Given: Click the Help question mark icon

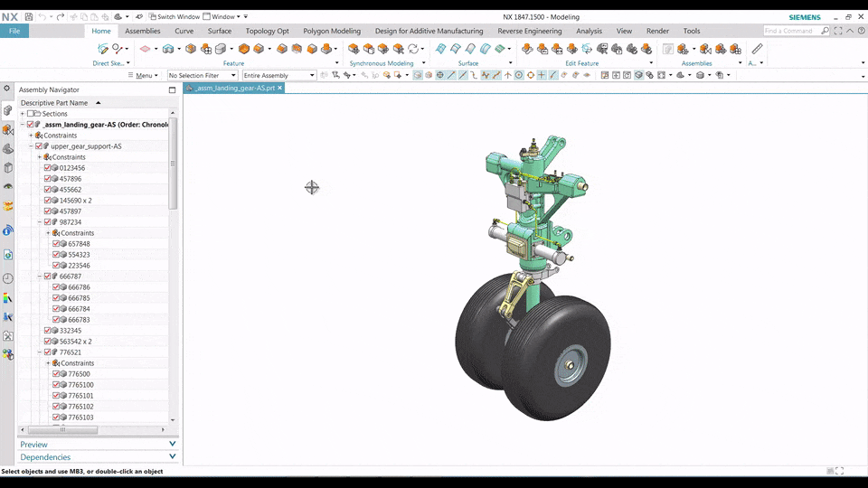Looking at the screenshot, I should point(862,31).
